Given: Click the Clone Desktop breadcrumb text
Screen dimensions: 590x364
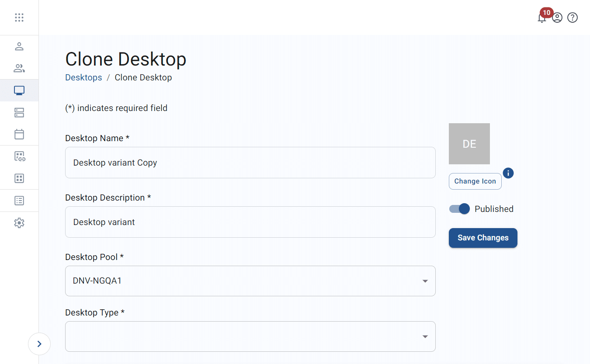Looking at the screenshot, I should click(x=143, y=77).
